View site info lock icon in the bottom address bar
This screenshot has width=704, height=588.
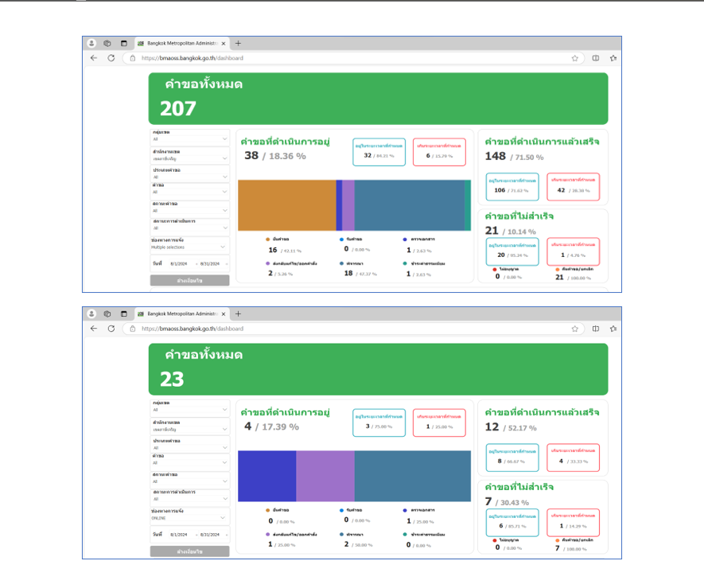pyautogui.click(x=133, y=329)
